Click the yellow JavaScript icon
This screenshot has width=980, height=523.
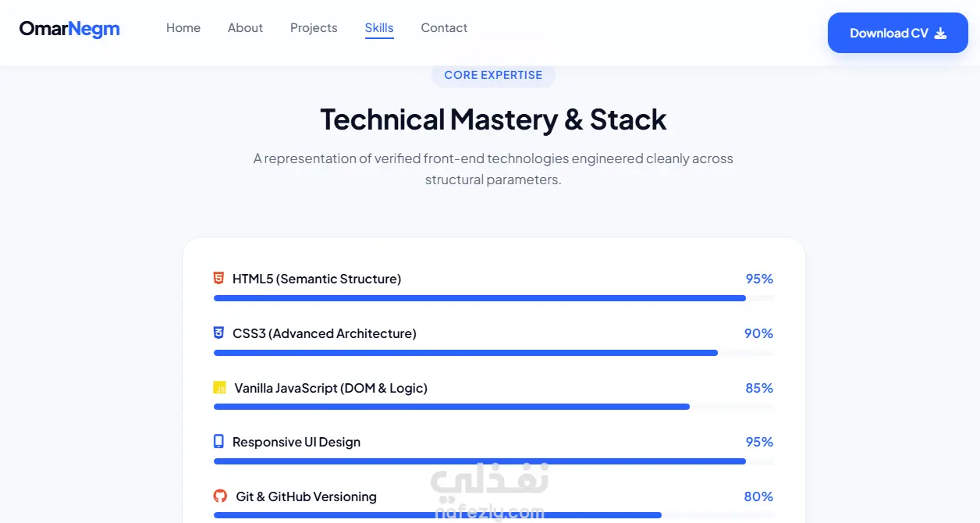click(x=219, y=387)
